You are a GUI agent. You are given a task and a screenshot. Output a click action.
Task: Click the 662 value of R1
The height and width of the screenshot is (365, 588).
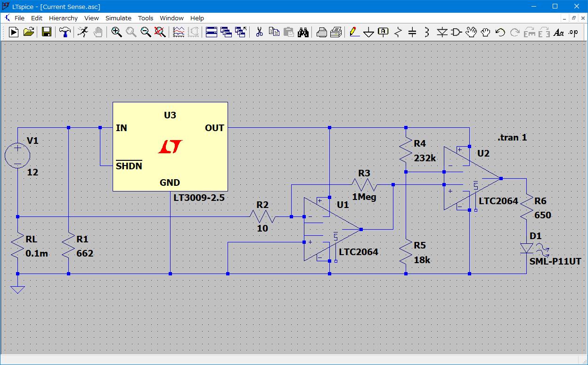click(85, 253)
